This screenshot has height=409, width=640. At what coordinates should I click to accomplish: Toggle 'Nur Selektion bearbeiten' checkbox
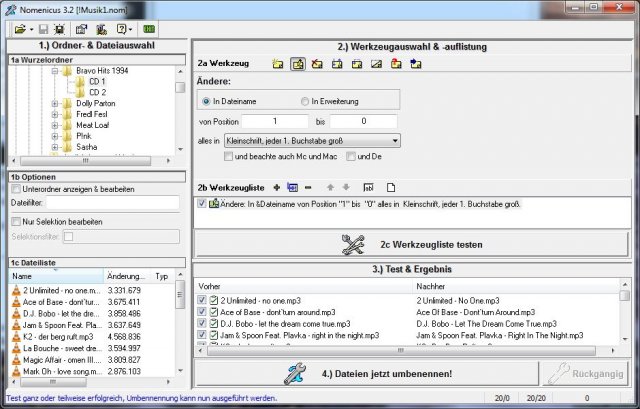[x=15, y=222]
